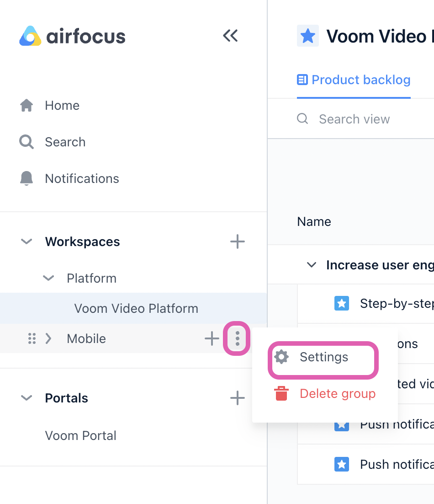434x504 pixels.
Task: Click star icon of last Push notifica item
Action: tap(342, 464)
